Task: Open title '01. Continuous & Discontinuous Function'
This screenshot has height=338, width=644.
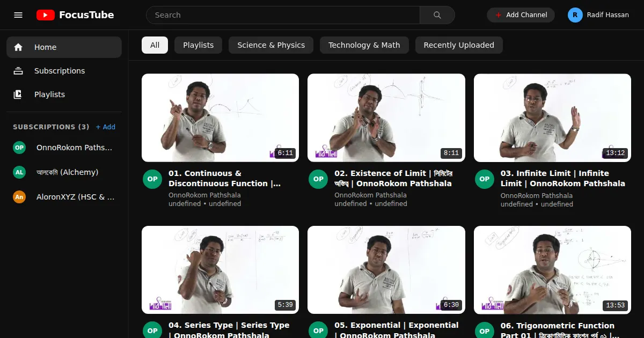Action: click(x=225, y=179)
